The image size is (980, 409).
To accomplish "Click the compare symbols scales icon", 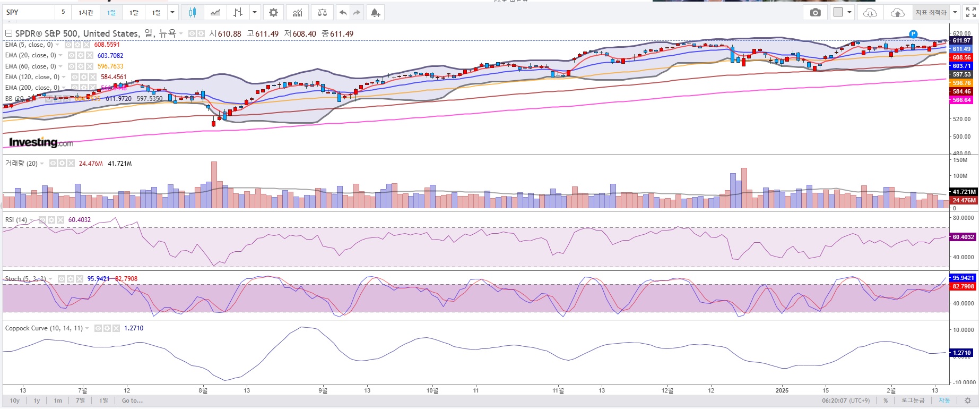I will [x=322, y=12].
